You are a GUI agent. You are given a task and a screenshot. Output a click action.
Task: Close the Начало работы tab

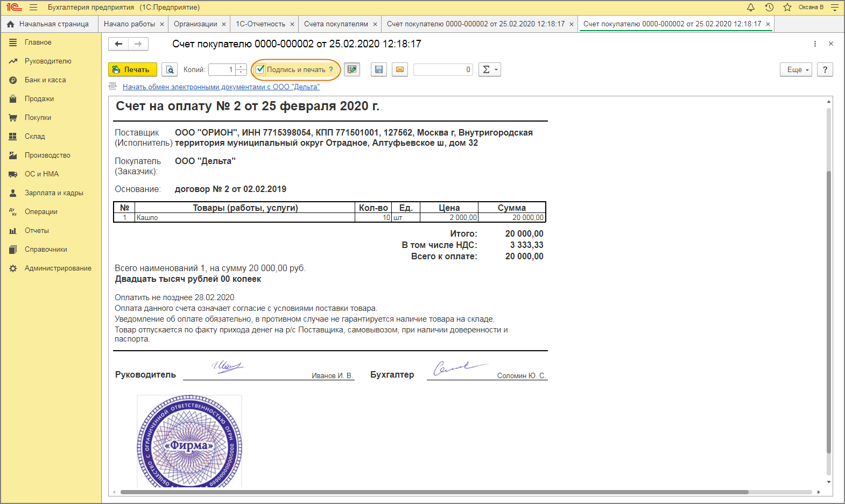click(x=162, y=24)
